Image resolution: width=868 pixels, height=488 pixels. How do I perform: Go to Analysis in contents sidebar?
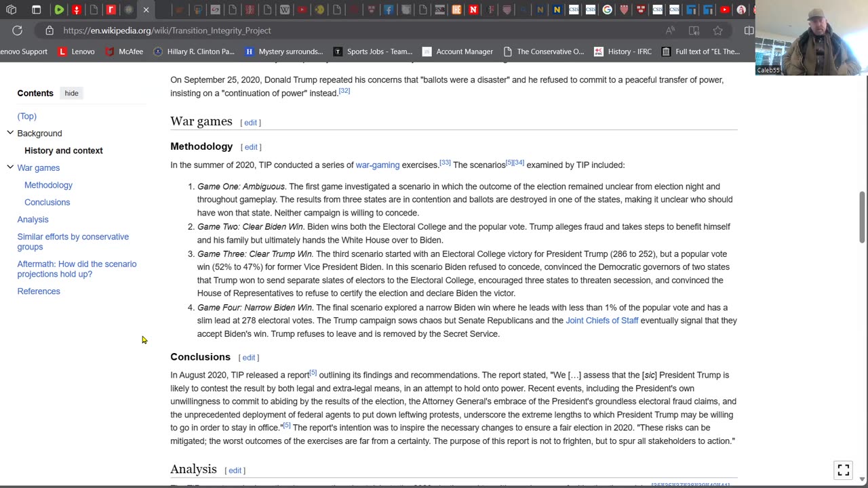[x=33, y=220]
